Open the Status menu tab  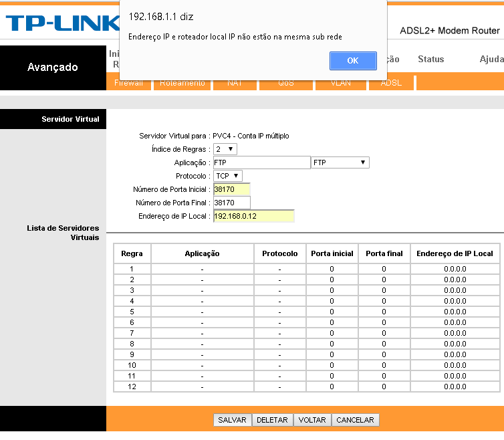(430, 60)
